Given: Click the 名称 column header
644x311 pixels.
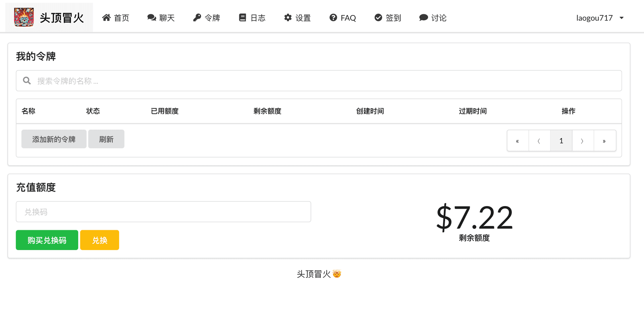Looking at the screenshot, I should (29, 111).
